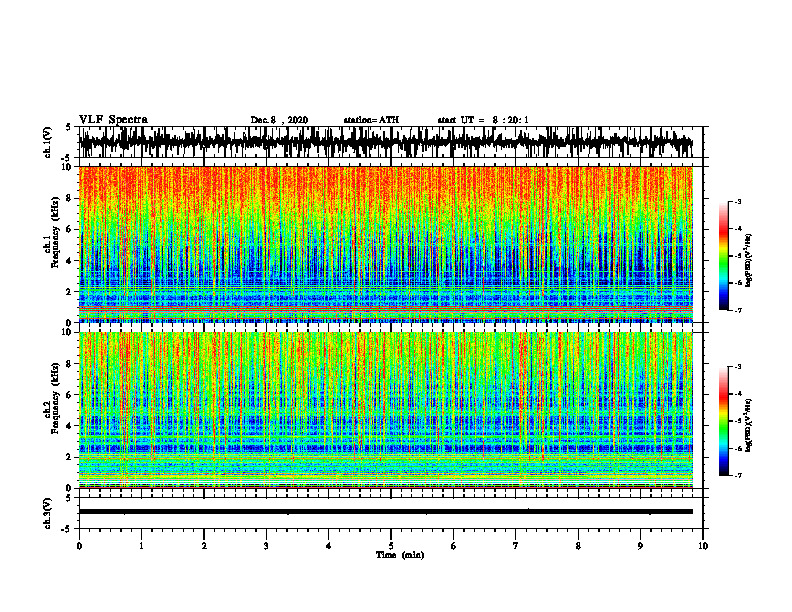This screenshot has width=792, height=612.
Task: Select the "ch.3(V)" axis label
Action: (48, 513)
